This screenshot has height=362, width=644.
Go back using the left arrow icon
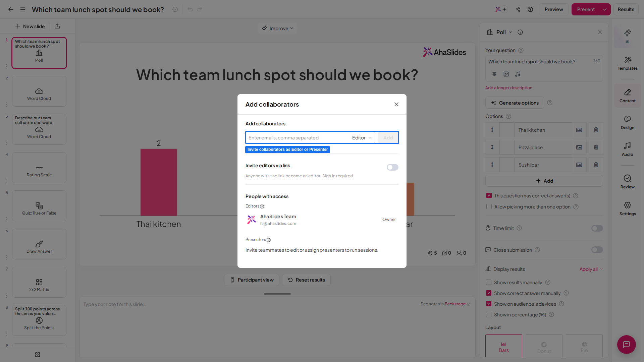tap(11, 9)
